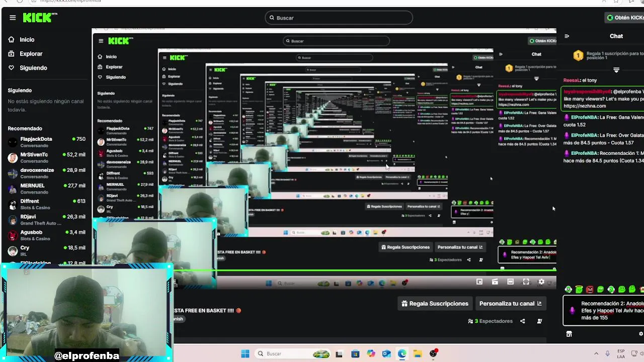644x362 pixels.
Task: Click the pinned Recomendación 2 message box
Action: coord(604,311)
